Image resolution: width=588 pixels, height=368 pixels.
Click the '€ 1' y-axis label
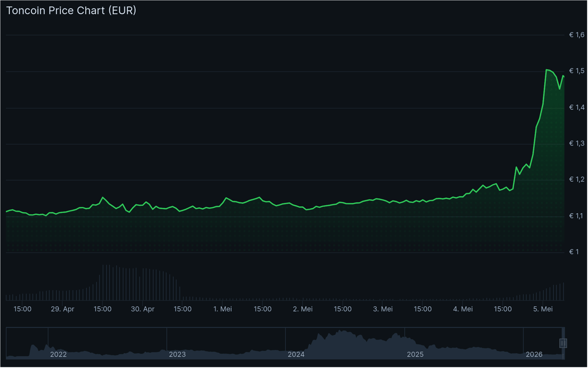click(574, 252)
